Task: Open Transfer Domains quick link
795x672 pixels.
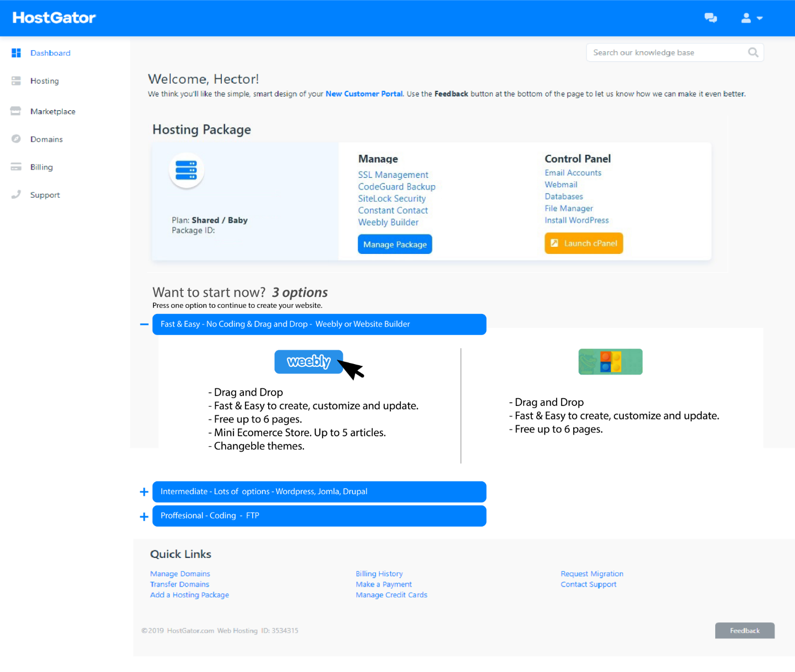Action: point(179,584)
